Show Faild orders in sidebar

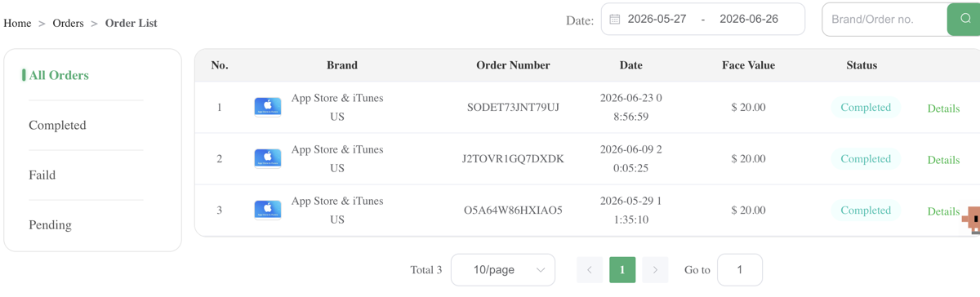tap(42, 175)
